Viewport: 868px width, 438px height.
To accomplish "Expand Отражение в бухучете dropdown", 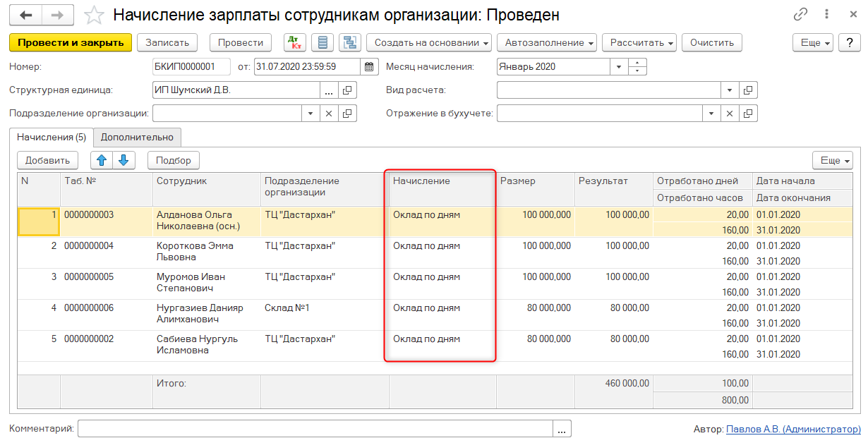I will click(x=711, y=114).
